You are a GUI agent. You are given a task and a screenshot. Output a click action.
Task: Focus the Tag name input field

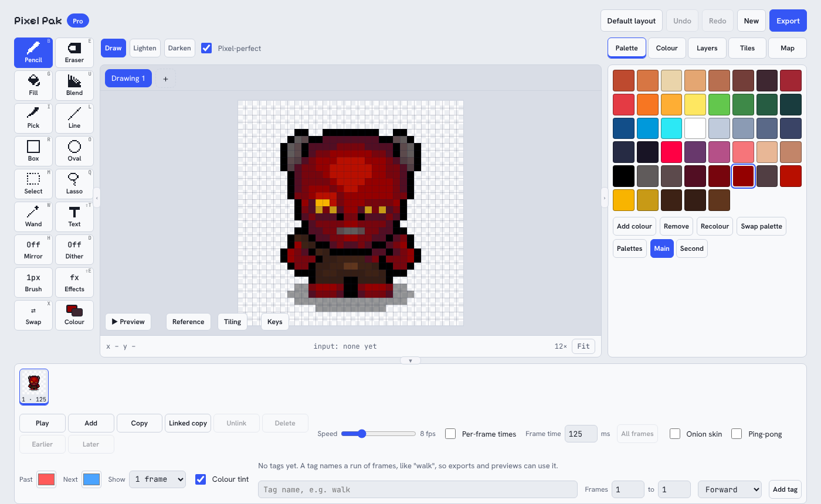(x=418, y=489)
